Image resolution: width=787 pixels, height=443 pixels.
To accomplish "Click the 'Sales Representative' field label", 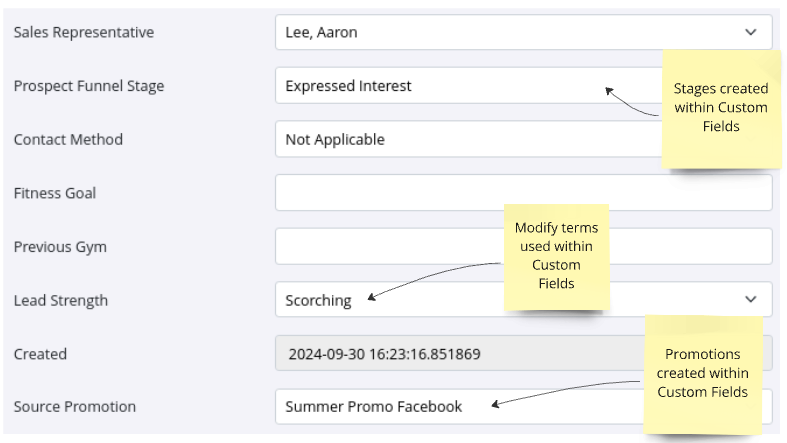I will 84,32.
